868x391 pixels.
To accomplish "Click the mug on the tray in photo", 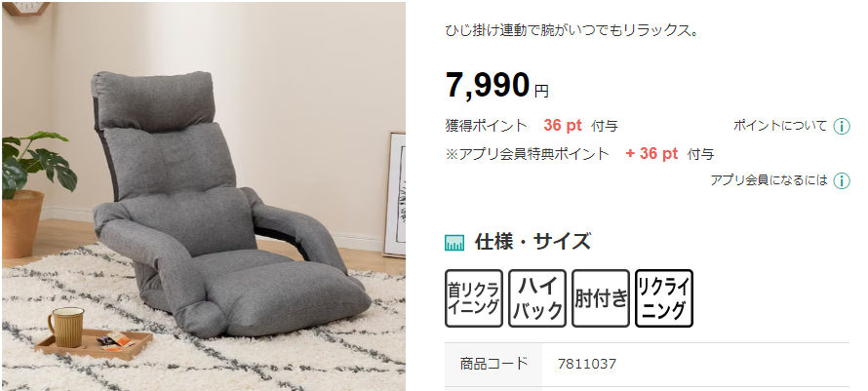I will click(65, 328).
